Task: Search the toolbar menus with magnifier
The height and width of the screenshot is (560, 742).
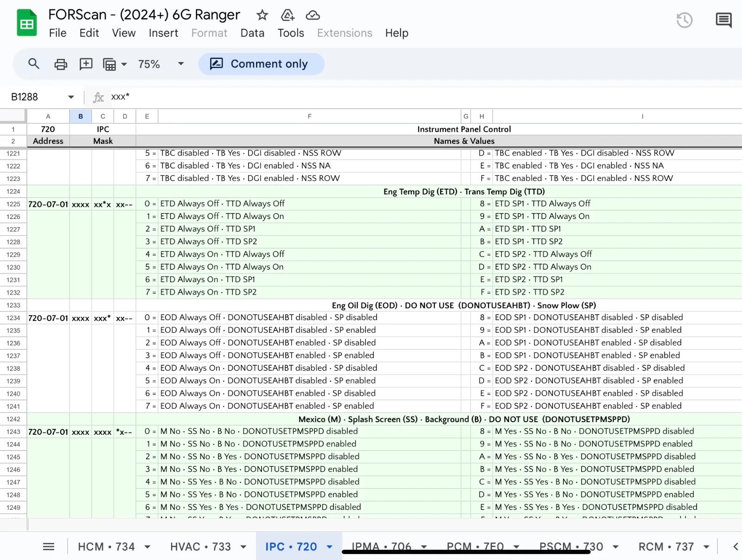Action: pyautogui.click(x=34, y=64)
